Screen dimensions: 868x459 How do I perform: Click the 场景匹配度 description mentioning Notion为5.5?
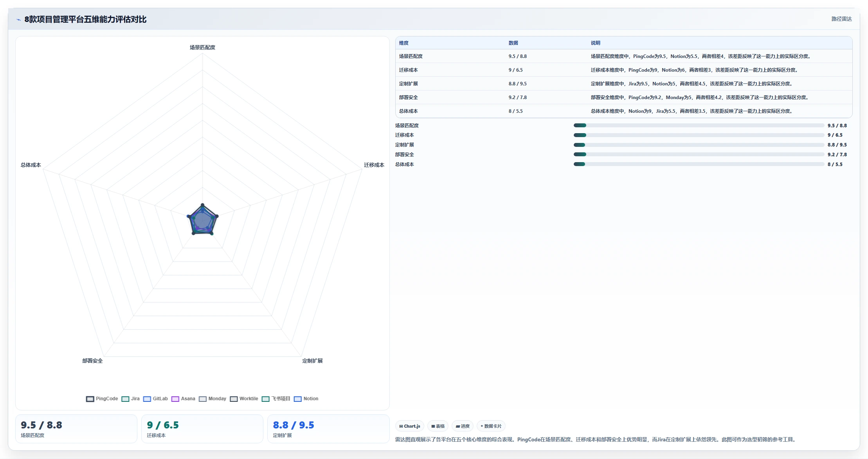701,56
